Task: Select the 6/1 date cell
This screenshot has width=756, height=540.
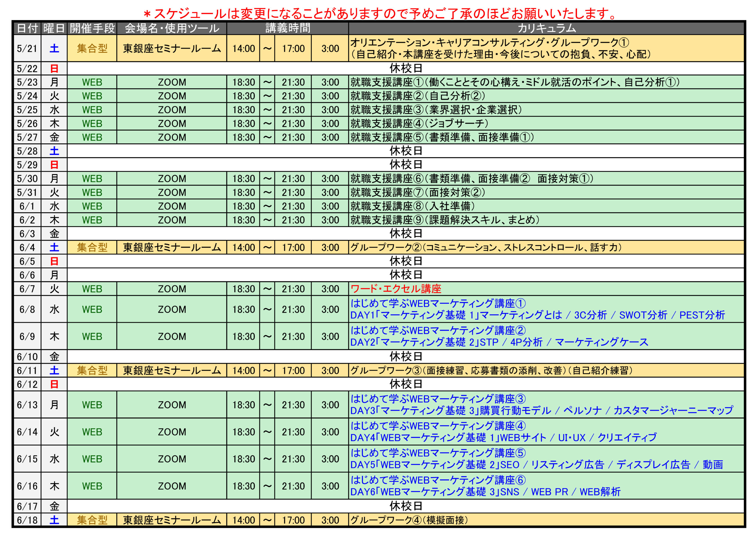Action: coord(27,206)
